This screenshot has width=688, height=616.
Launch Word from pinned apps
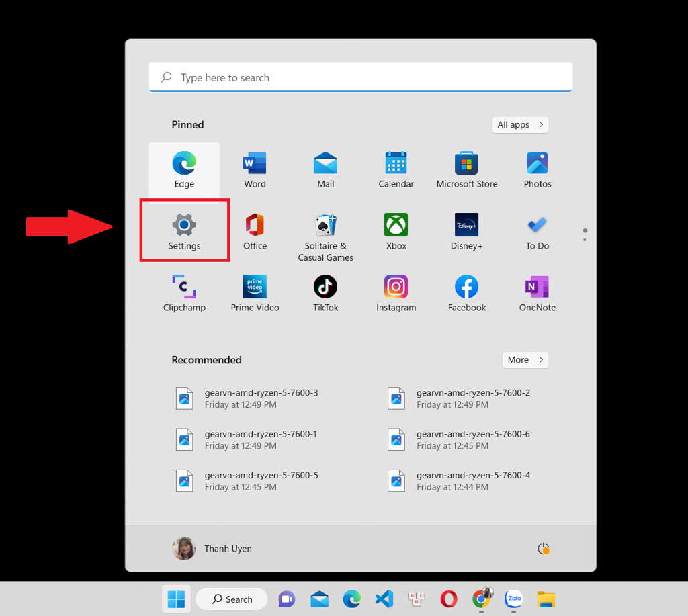click(x=255, y=170)
